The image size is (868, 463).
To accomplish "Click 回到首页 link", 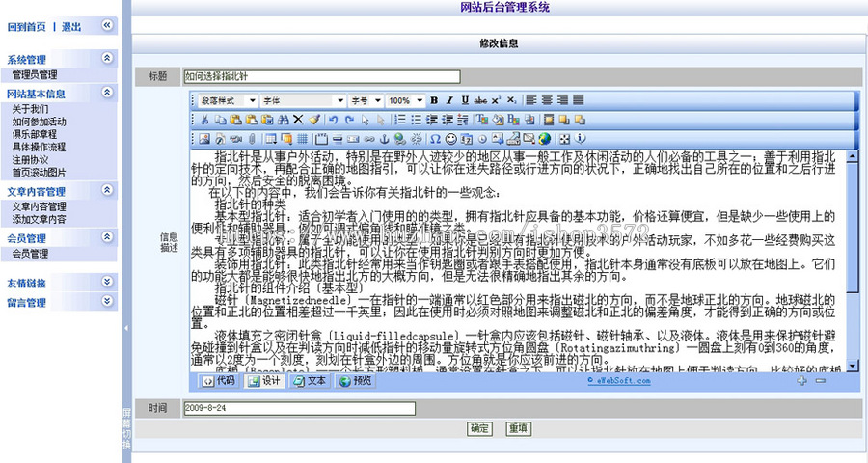I will click(x=27, y=27).
